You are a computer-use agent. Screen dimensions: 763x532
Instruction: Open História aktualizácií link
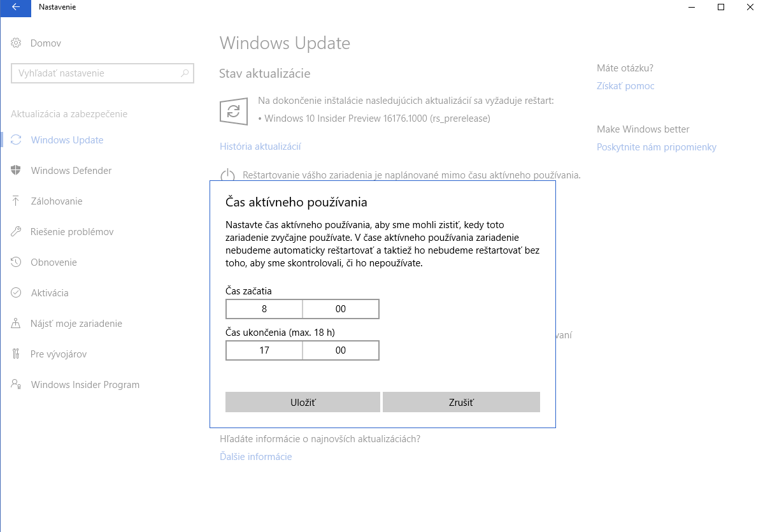260,147
